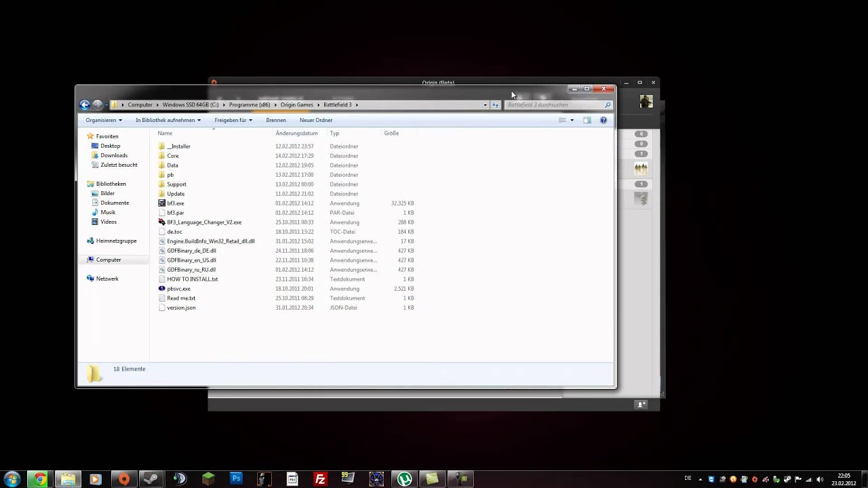This screenshot has height=488, width=868.
Task: Click the Explorer forward arrow button
Action: (98, 105)
